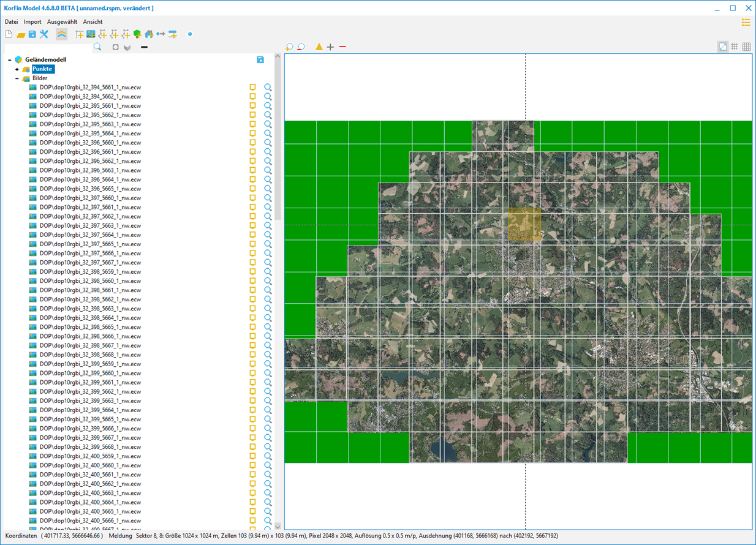The height and width of the screenshot is (545, 756).
Task: Click the new document icon in toolbar
Action: coord(9,34)
